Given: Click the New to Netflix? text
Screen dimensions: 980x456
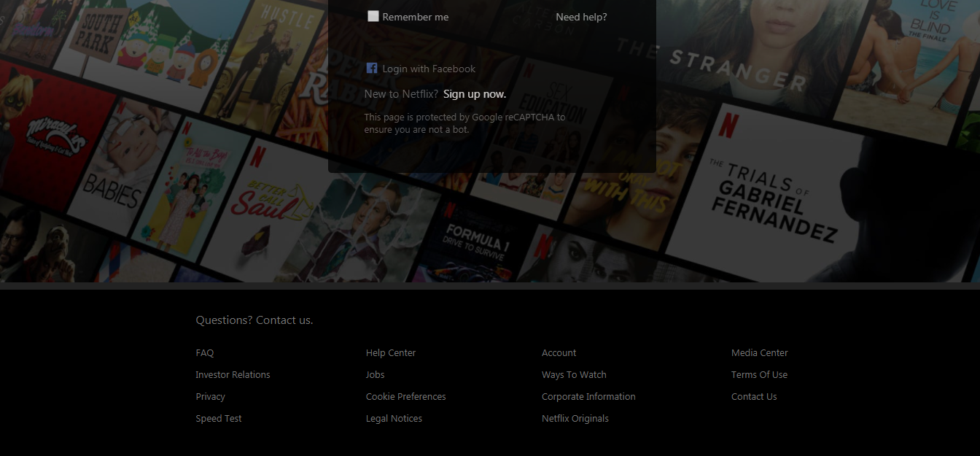Looking at the screenshot, I should click(x=401, y=94).
